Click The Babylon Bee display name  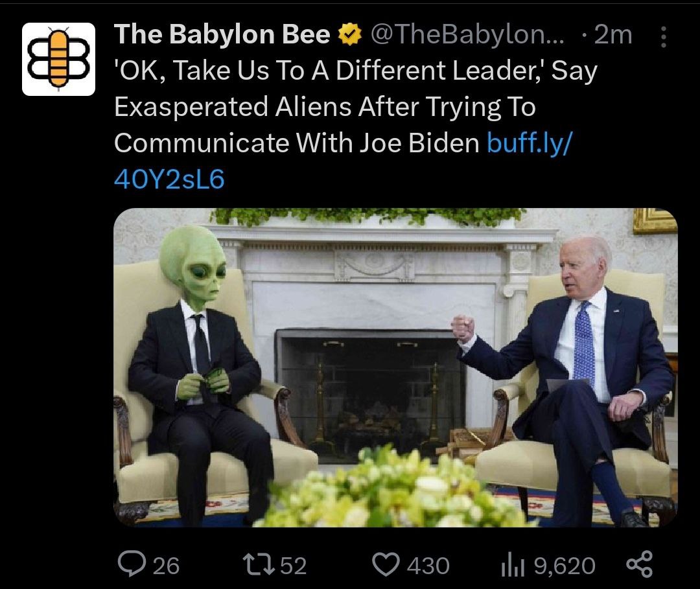(222, 34)
